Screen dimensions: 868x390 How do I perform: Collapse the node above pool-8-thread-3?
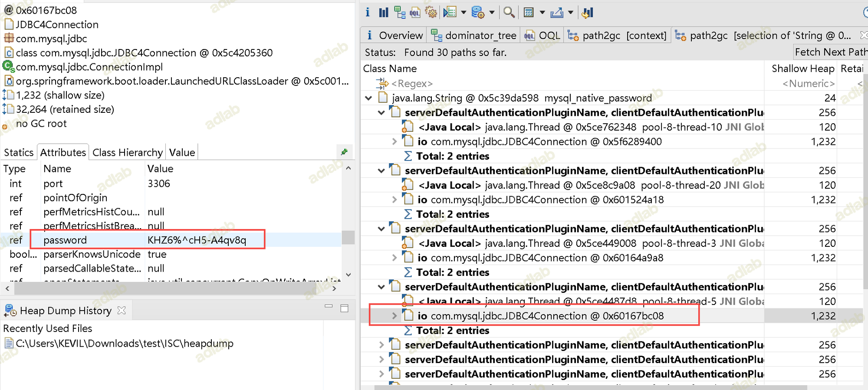click(x=381, y=229)
